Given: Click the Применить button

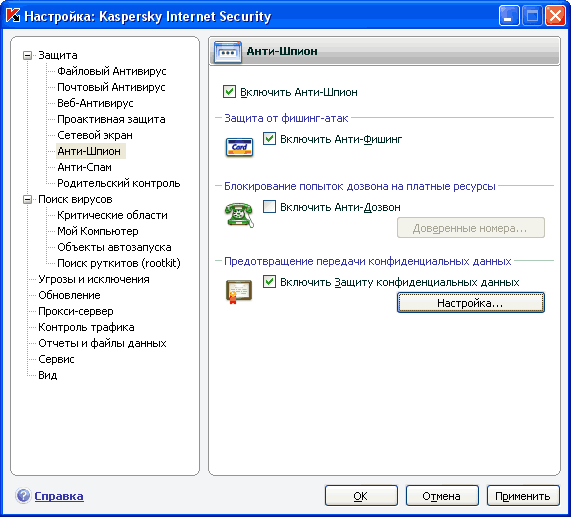Looking at the screenshot, I should tap(523, 496).
